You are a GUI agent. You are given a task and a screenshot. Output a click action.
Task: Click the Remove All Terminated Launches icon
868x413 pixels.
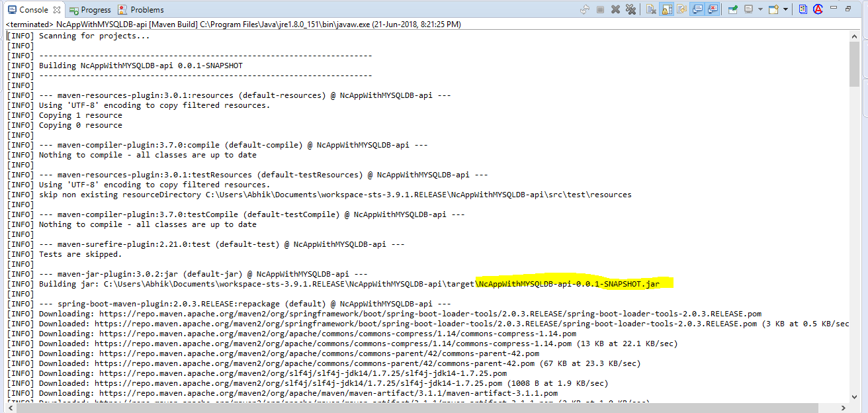point(630,9)
